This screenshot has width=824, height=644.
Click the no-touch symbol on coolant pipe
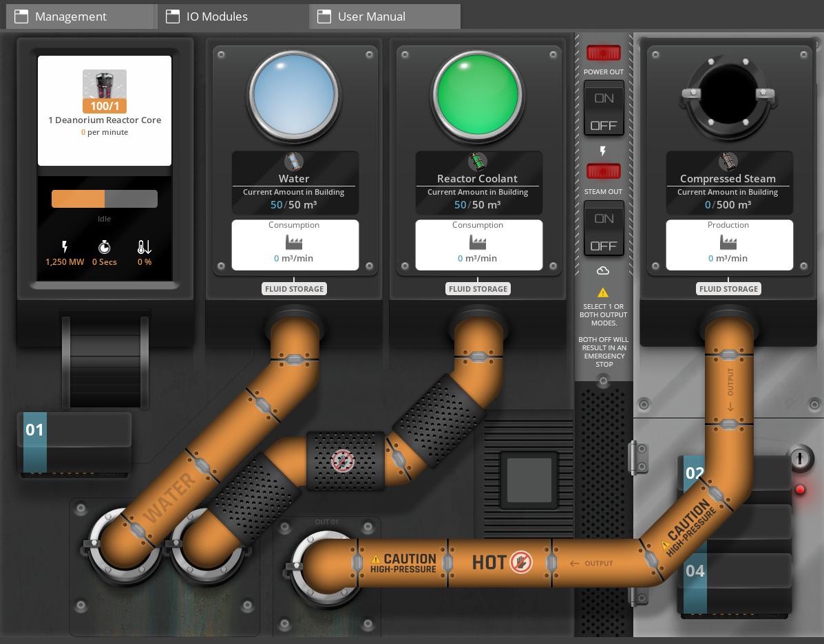(343, 461)
